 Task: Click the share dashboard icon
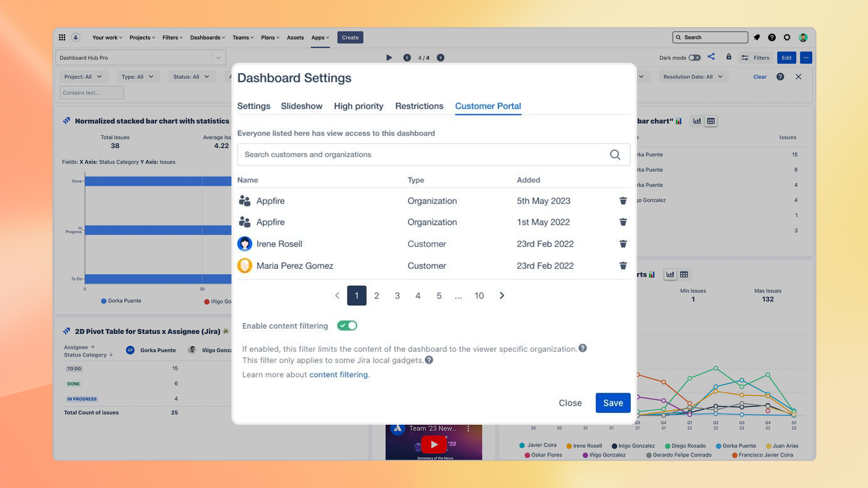711,57
